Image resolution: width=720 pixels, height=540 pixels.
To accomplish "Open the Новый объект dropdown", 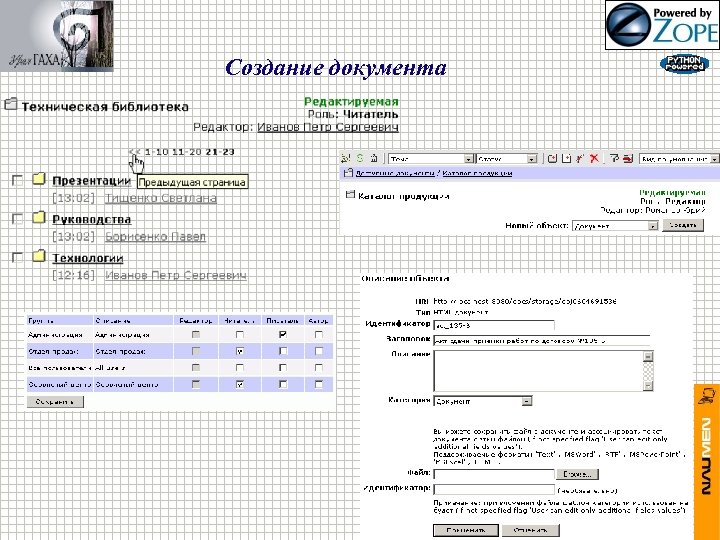I will point(615,226).
